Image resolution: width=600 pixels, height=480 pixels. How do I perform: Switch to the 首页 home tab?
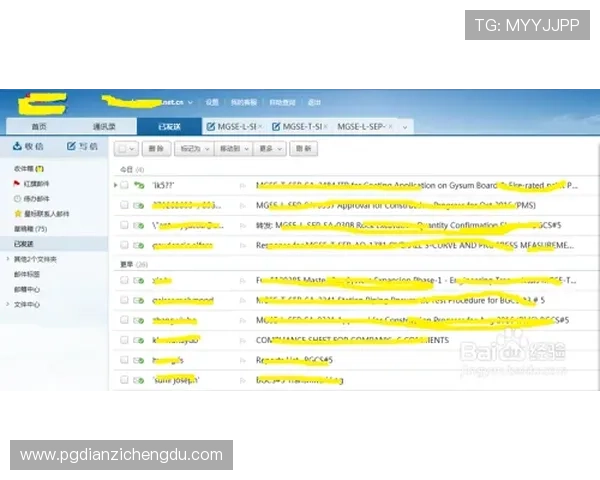pos(39,127)
